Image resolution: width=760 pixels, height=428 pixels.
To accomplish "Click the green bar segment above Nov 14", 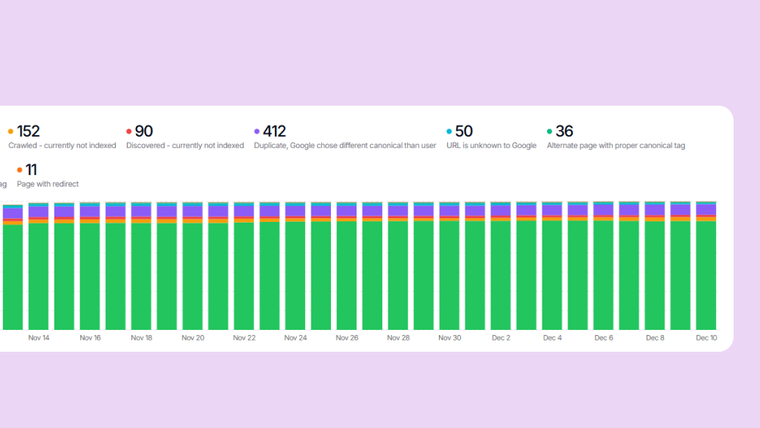I will click(x=39, y=275).
